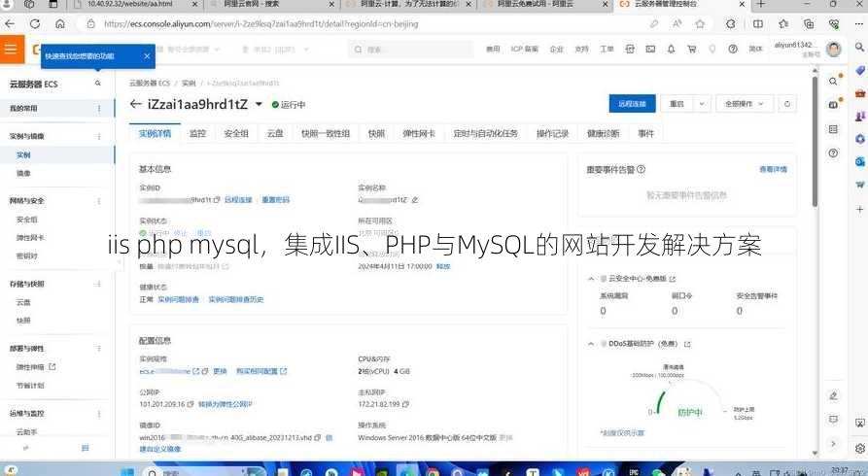Open the 快照一致性组 tab
The height and width of the screenshot is (476, 868).
click(326, 133)
